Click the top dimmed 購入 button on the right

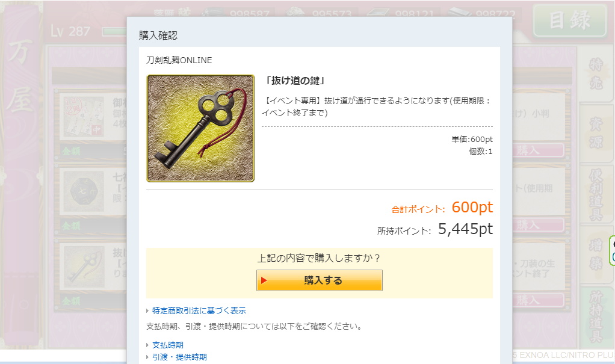(x=538, y=150)
